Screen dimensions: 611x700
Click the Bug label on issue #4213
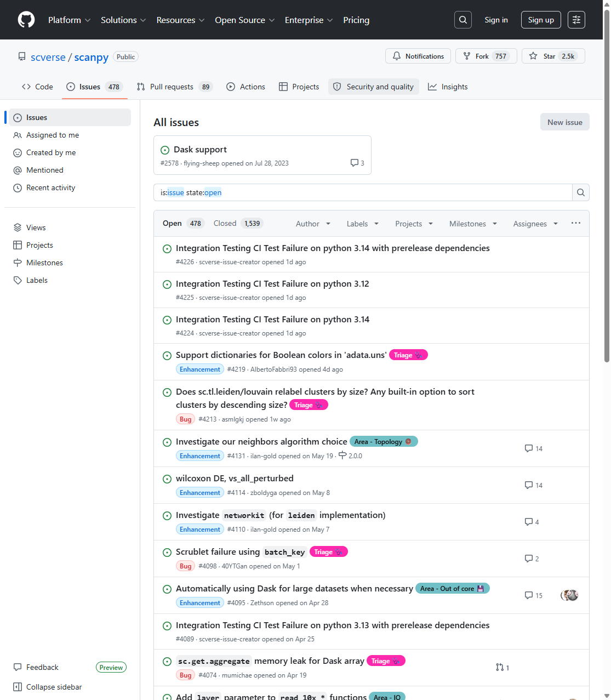186,419
